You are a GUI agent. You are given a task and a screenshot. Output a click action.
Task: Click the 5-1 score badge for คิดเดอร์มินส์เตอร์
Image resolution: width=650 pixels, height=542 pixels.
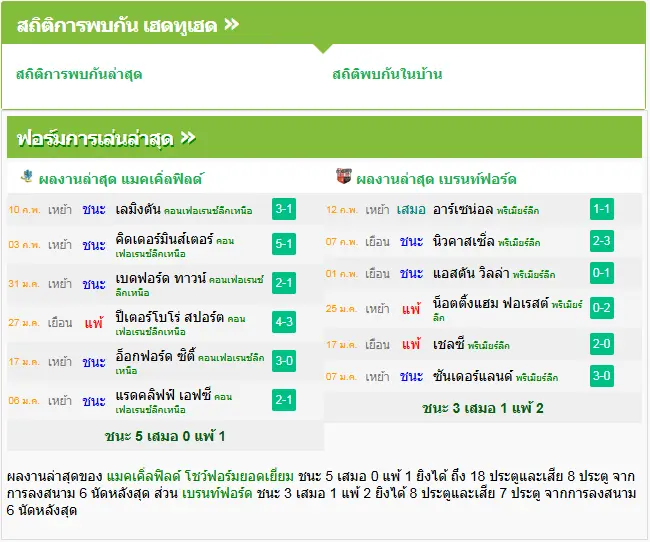284,243
